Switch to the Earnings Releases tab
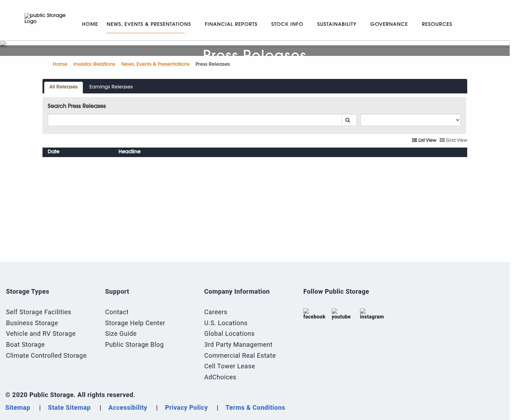 tap(111, 87)
